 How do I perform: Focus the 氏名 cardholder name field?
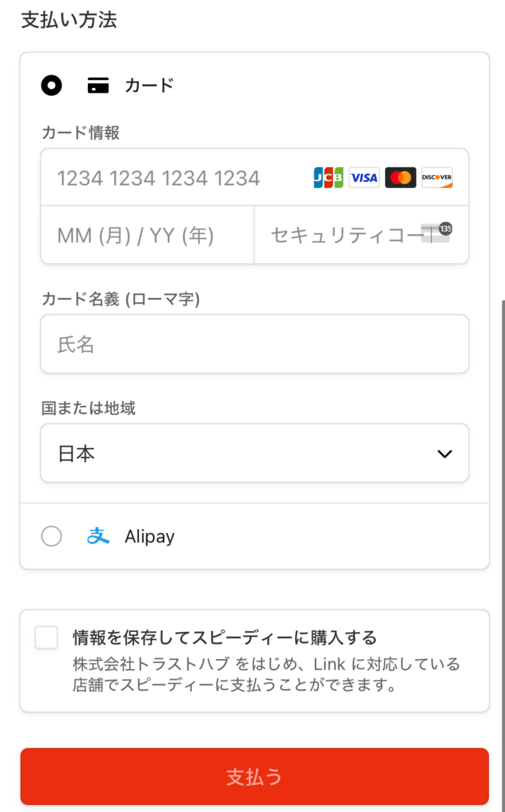tap(254, 344)
